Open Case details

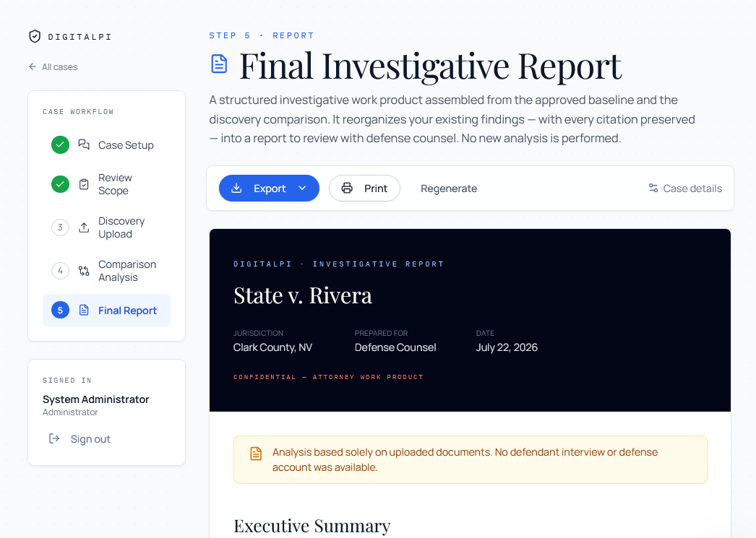tap(685, 188)
